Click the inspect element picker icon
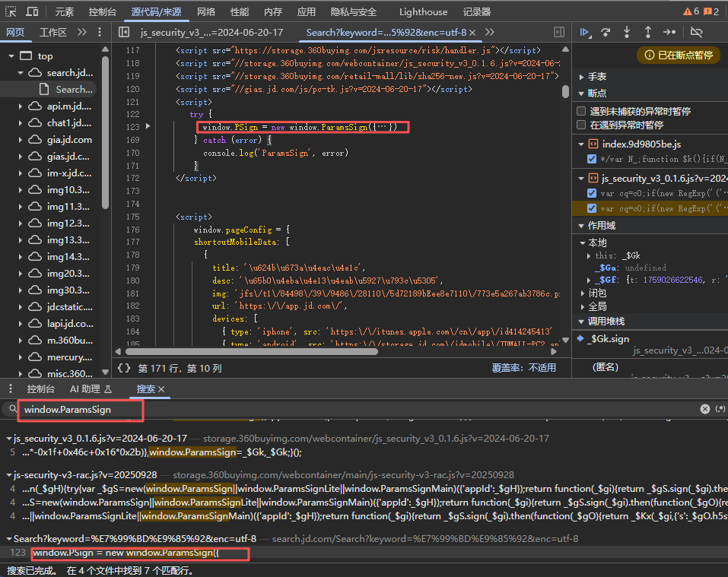This screenshot has width=728, height=577. coord(11,12)
